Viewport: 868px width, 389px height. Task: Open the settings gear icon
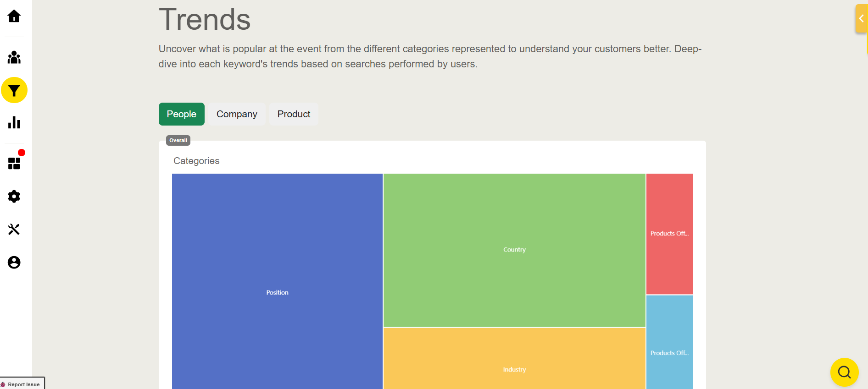[x=14, y=197]
